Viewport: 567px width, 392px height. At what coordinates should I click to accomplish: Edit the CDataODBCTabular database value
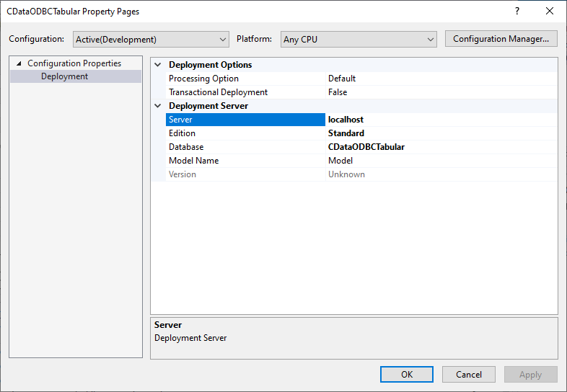(440, 147)
